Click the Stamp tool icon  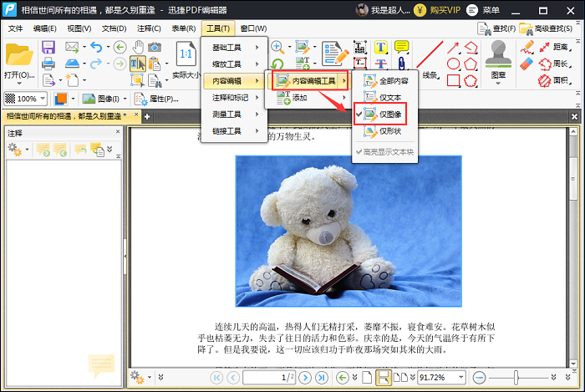tap(498, 55)
